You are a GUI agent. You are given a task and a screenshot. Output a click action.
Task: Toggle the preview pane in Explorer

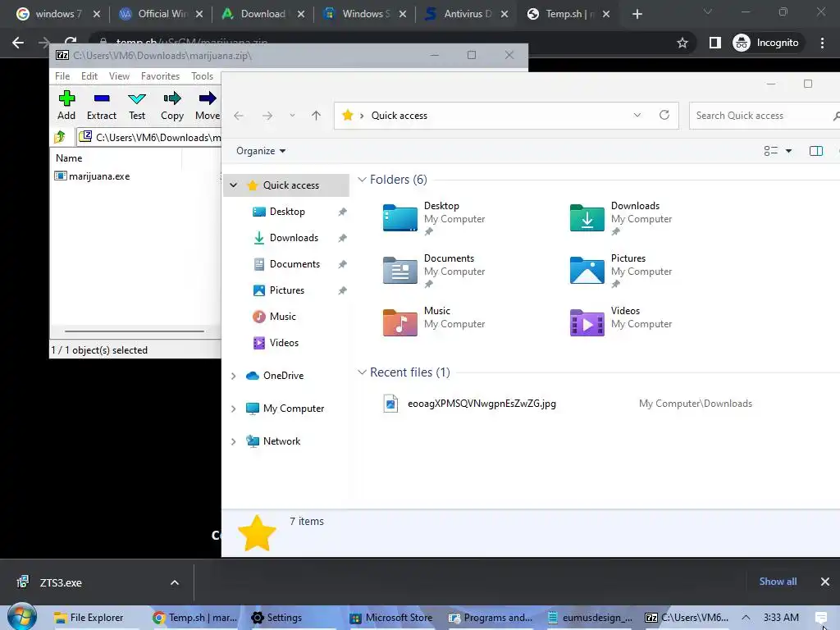[816, 151]
